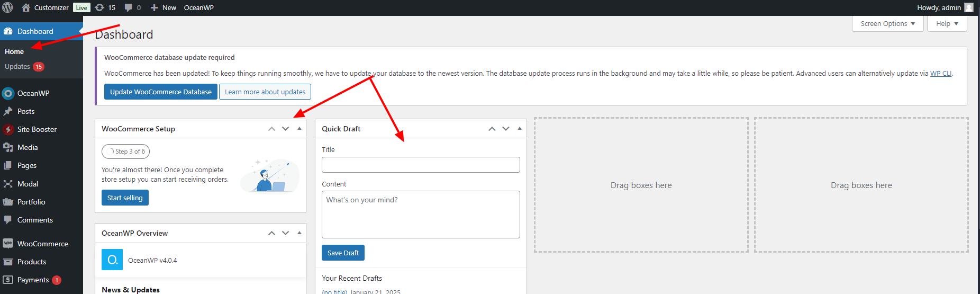Open the comments bubble icon in admin bar
Viewport: 980px width, 294px height.
(128, 7)
